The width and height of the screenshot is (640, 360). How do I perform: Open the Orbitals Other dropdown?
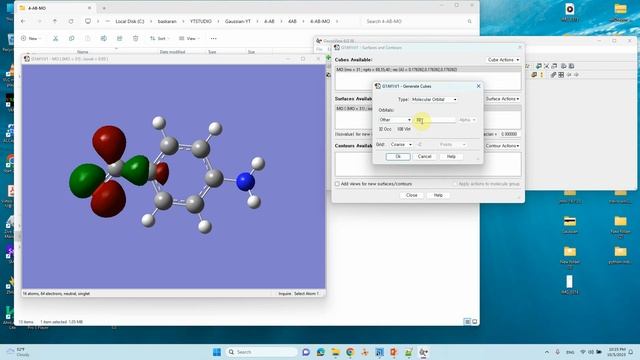(x=395, y=120)
